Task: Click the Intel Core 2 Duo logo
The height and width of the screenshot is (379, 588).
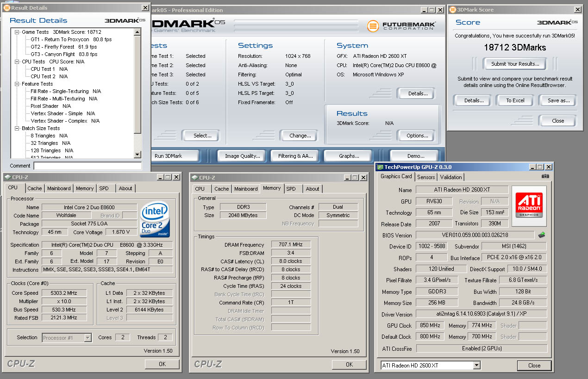Action: pos(155,219)
